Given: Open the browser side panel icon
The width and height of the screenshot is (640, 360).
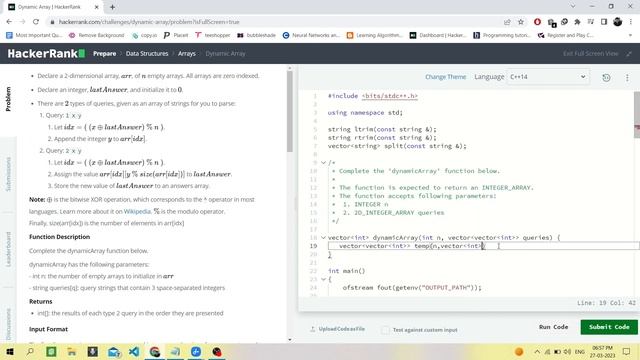Looking at the screenshot, I should click(x=604, y=22).
